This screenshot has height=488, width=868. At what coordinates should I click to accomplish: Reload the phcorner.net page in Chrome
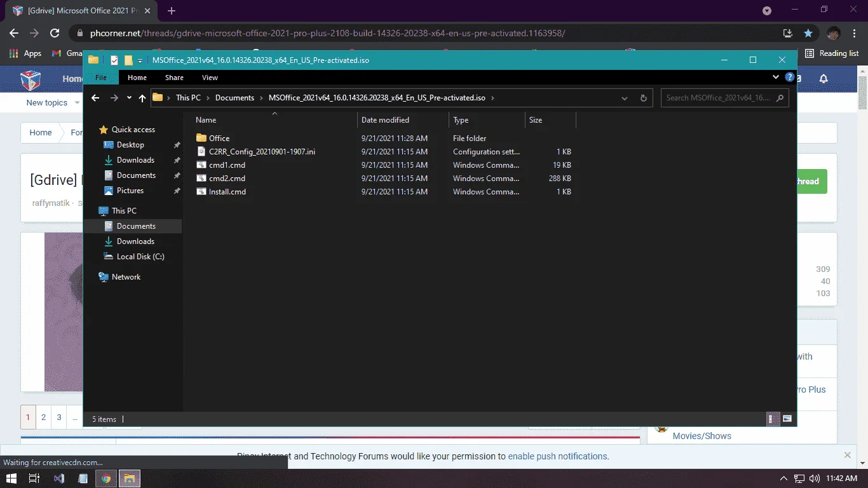click(55, 33)
